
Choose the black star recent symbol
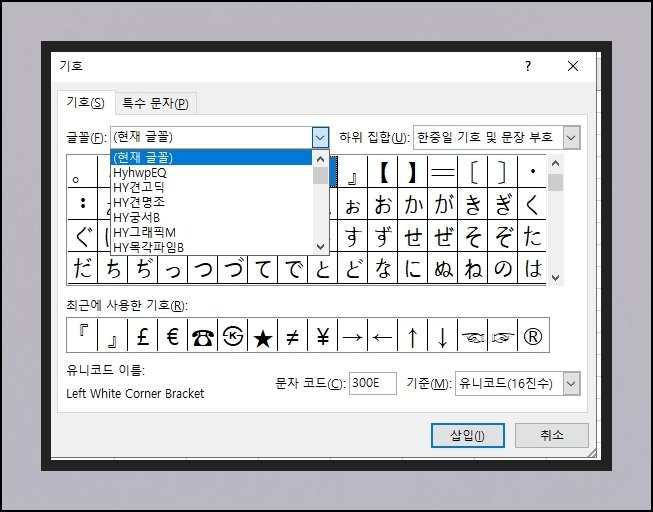(x=262, y=335)
